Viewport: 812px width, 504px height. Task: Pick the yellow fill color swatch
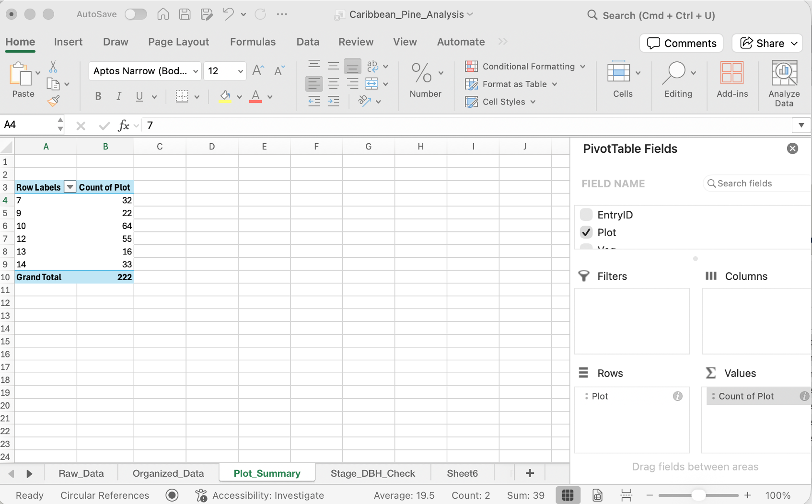point(225,97)
